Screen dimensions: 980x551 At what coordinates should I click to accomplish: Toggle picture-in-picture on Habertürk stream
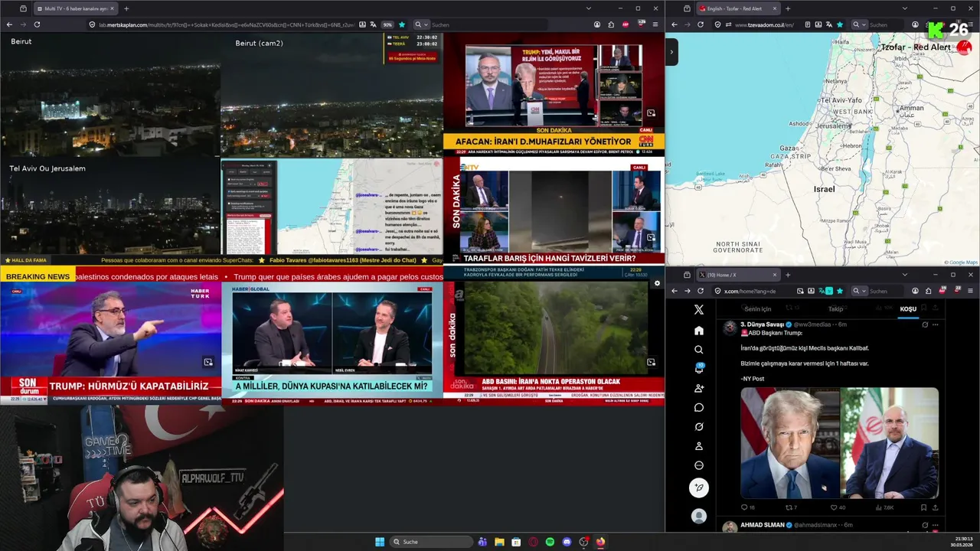(207, 362)
